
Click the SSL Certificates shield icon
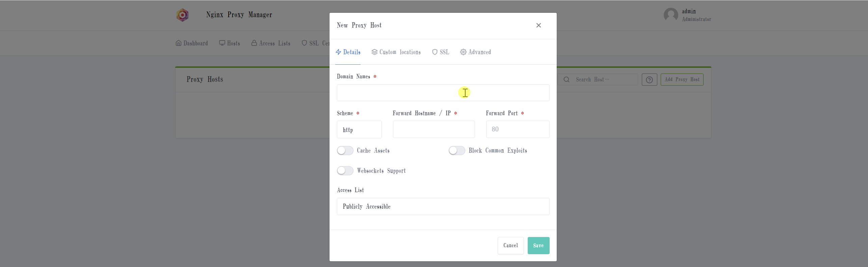pyautogui.click(x=304, y=43)
